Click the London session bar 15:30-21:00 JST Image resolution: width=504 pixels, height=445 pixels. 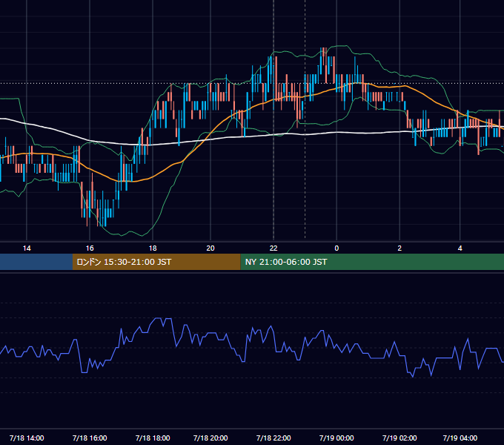pyautogui.click(x=156, y=262)
